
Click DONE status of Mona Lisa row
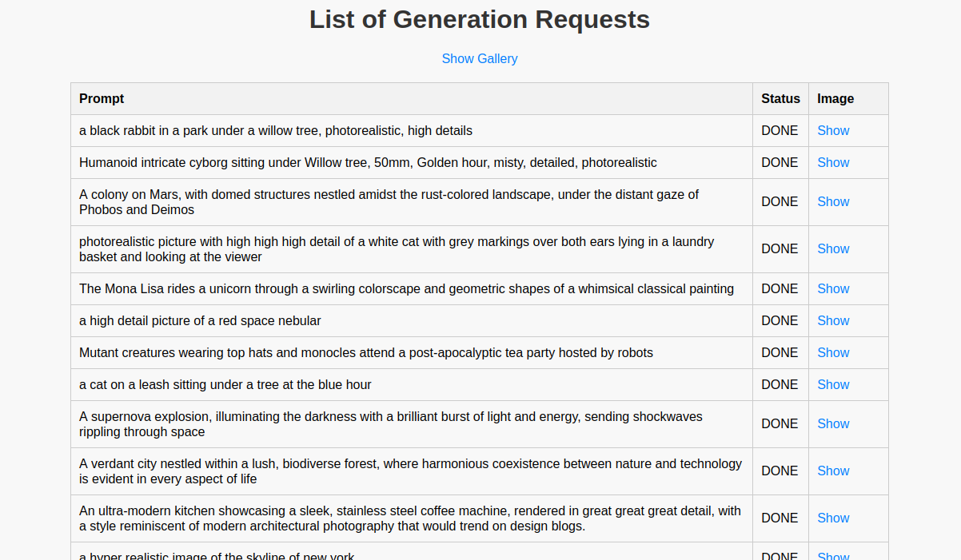click(780, 288)
